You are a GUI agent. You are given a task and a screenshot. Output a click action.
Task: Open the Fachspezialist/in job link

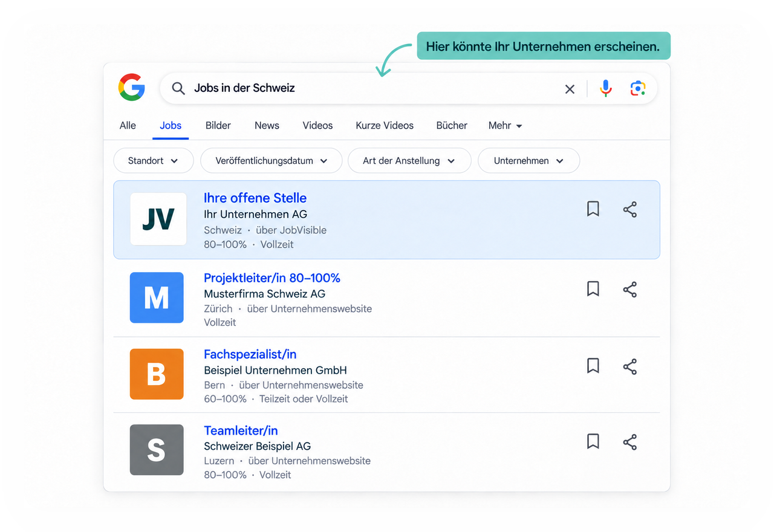tap(250, 354)
